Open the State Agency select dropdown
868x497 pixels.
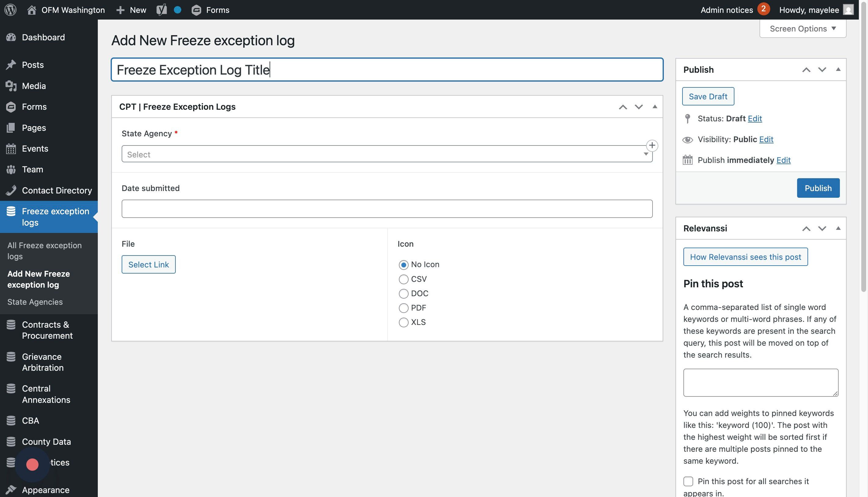click(387, 154)
